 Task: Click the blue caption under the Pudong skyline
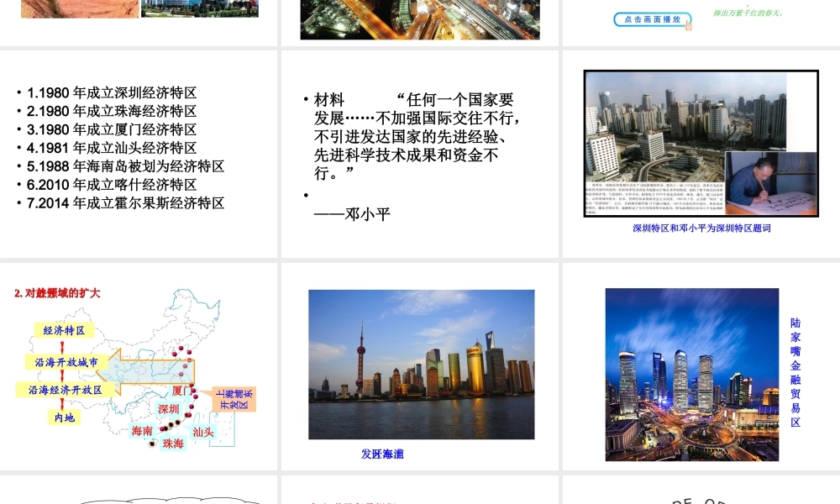pyautogui.click(x=382, y=454)
